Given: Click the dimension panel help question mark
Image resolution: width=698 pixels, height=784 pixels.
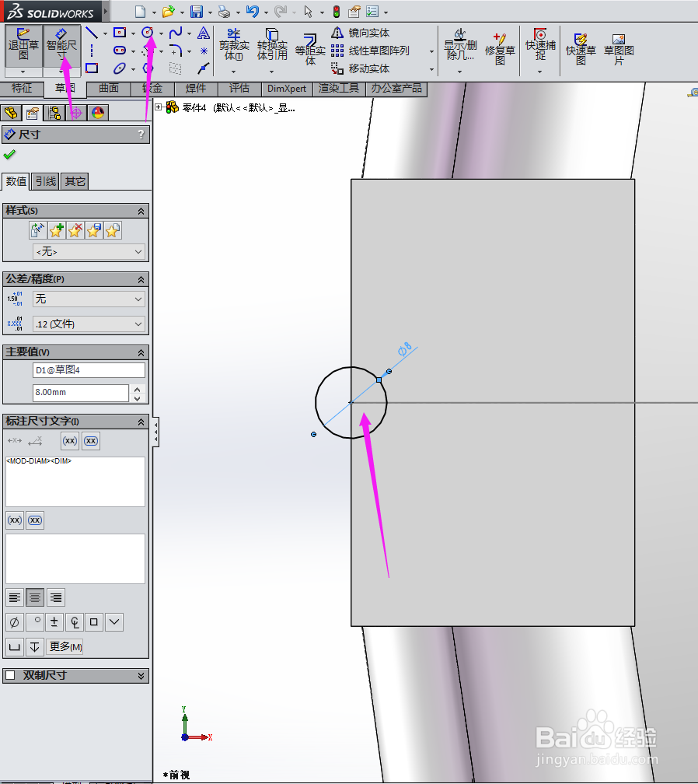Looking at the screenshot, I should point(141,134).
